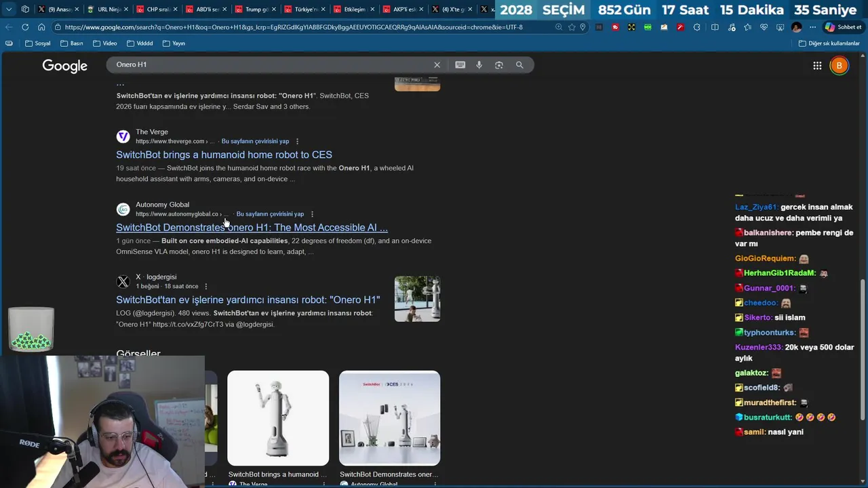Expand the Video bookmarks folder
This screenshot has width=868, height=488.
click(x=105, y=43)
